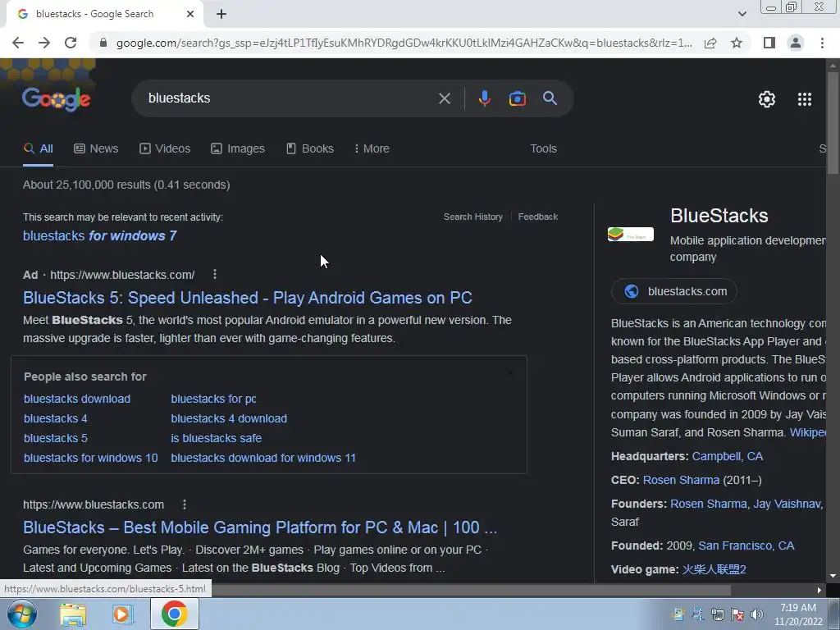Search bluestacks 5 suggestion

[x=56, y=438]
